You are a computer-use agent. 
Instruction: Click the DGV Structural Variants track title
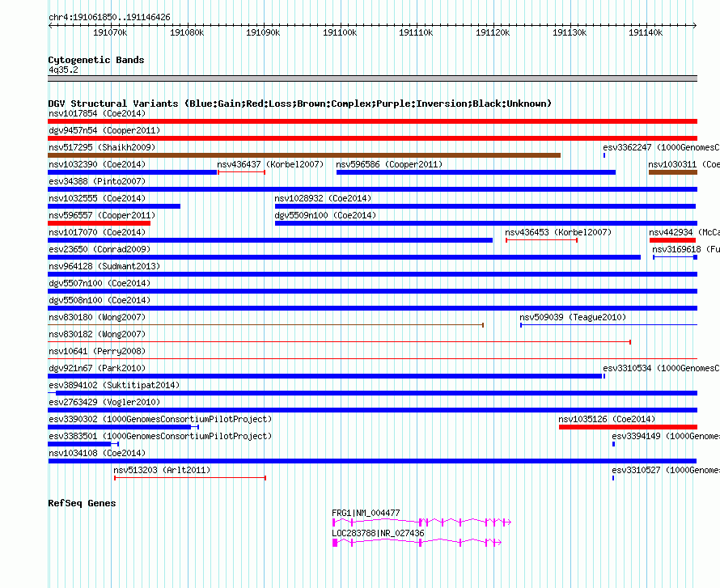[299, 104]
